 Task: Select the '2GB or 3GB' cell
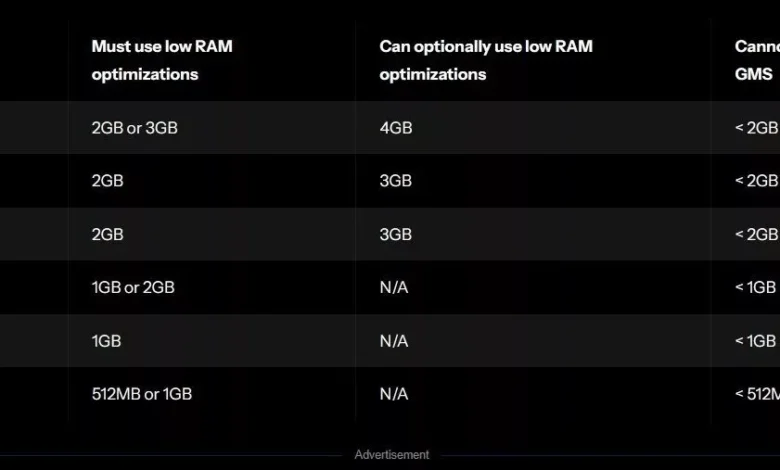(134, 128)
